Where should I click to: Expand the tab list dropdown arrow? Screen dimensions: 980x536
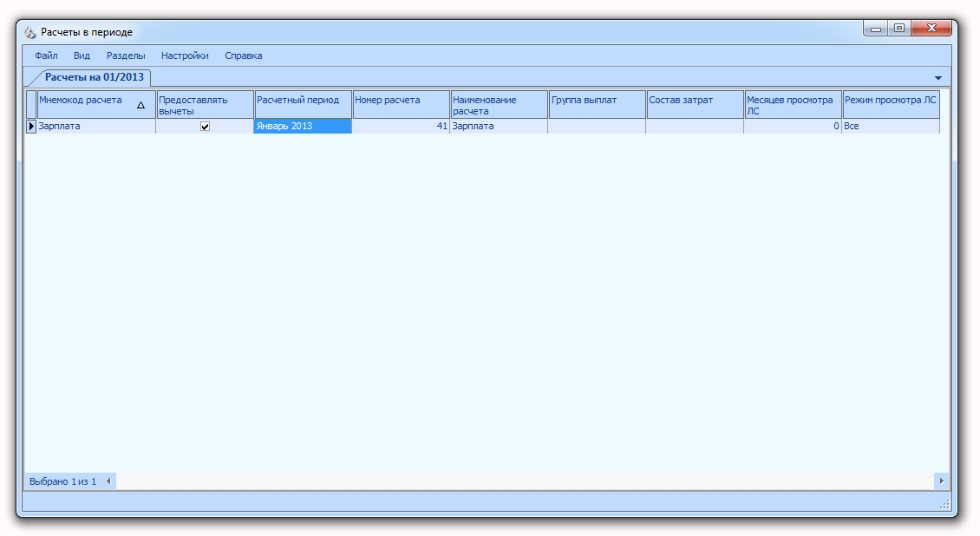click(938, 78)
